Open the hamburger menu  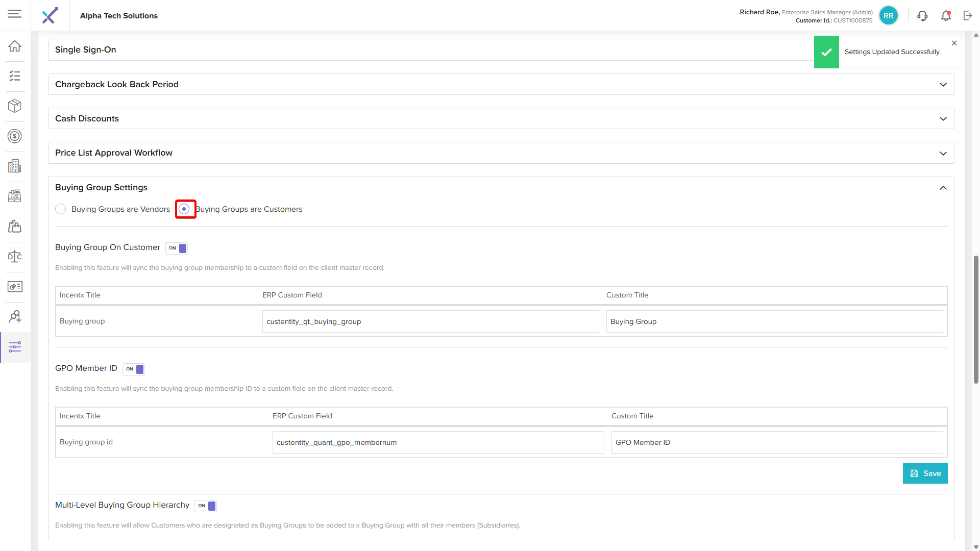tap(15, 14)
